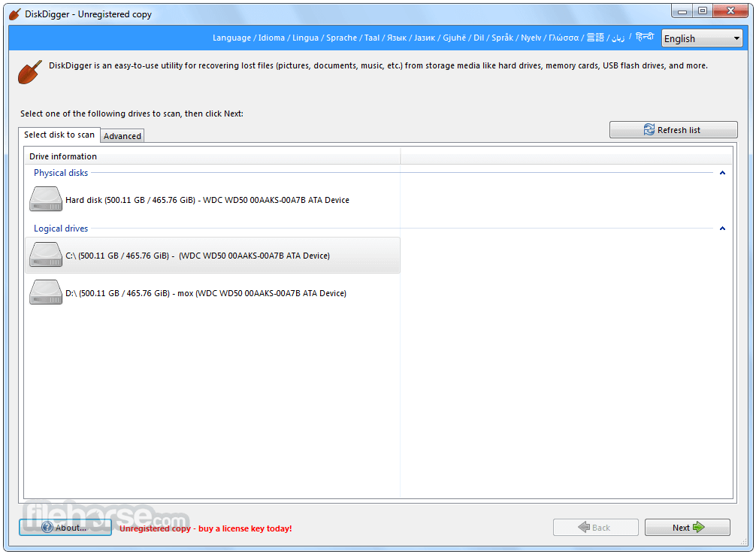Click the green Next arrow icon

(699, 527)
